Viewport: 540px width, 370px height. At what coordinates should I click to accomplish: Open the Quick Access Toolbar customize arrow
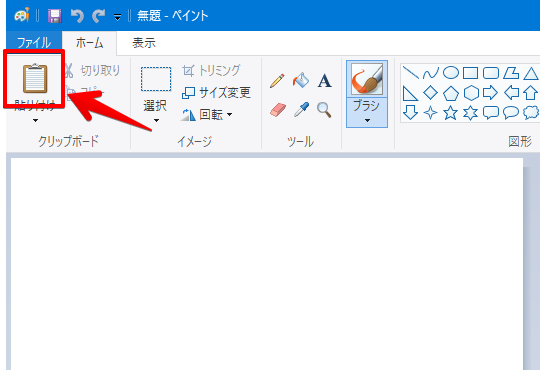(117, 17)
